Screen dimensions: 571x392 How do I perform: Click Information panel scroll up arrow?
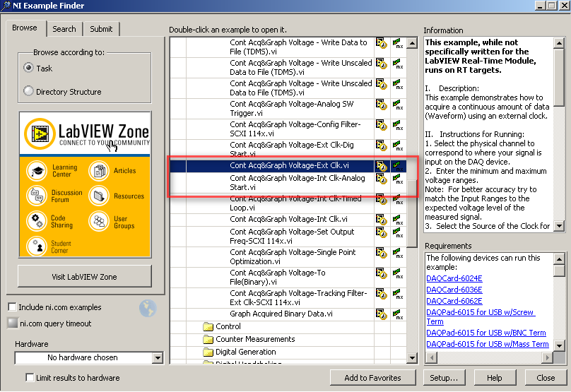[x=559, y=43]
